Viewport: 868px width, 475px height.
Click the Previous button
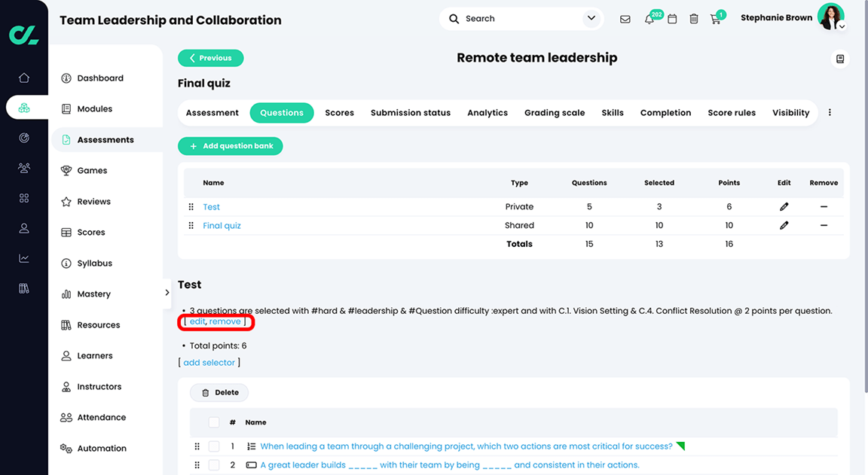point(210,58)
